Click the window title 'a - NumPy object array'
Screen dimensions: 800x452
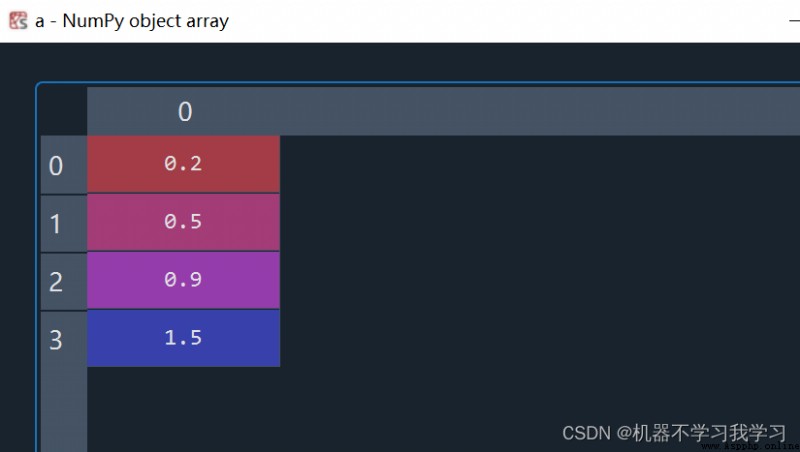132,21
